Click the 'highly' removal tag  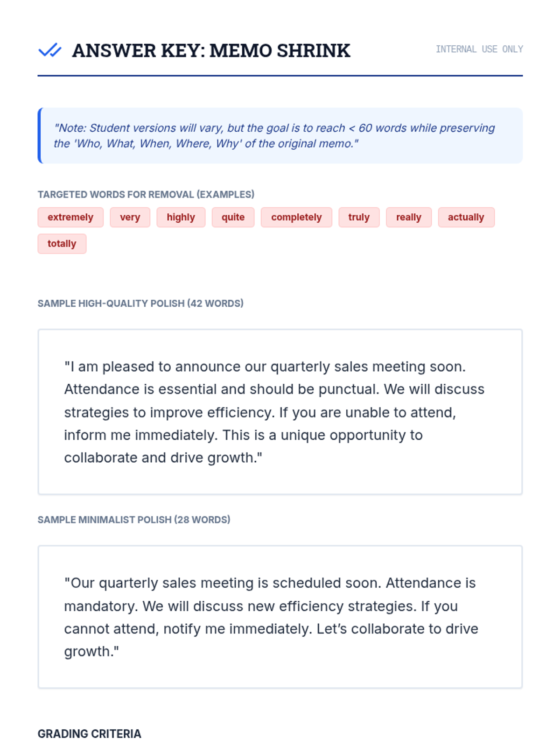click(181, 217)
